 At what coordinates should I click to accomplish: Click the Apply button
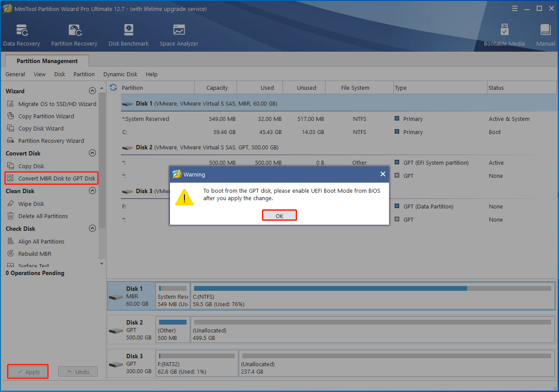point(28,371)
